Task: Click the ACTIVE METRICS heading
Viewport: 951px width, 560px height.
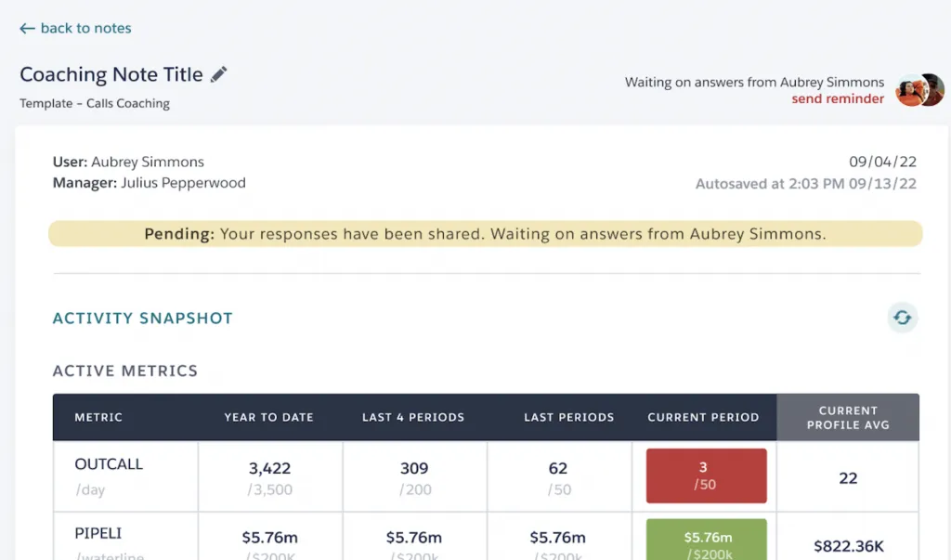Action: (x=125, y=371)
